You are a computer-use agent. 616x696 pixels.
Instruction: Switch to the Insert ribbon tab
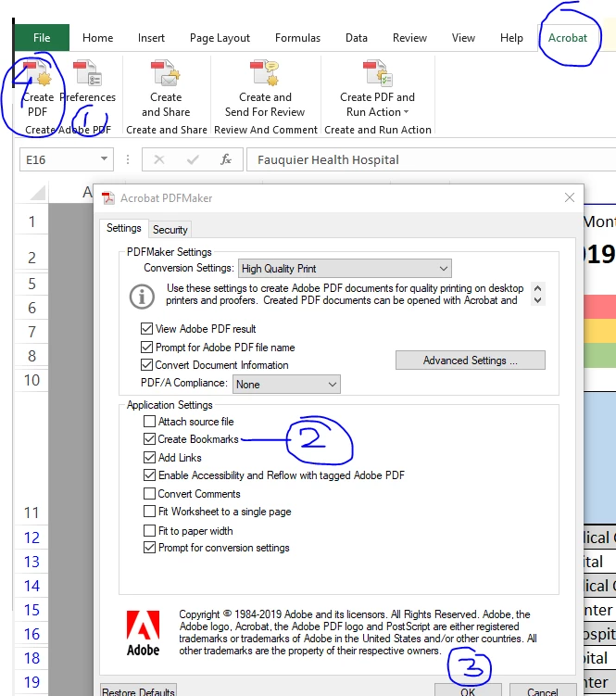point(151,38)
